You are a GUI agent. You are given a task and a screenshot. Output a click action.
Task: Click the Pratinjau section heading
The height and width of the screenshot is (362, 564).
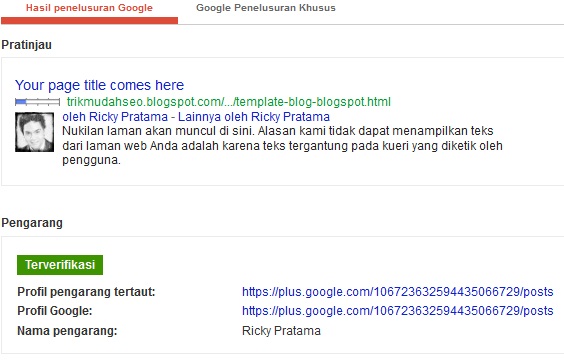(27, 45)
